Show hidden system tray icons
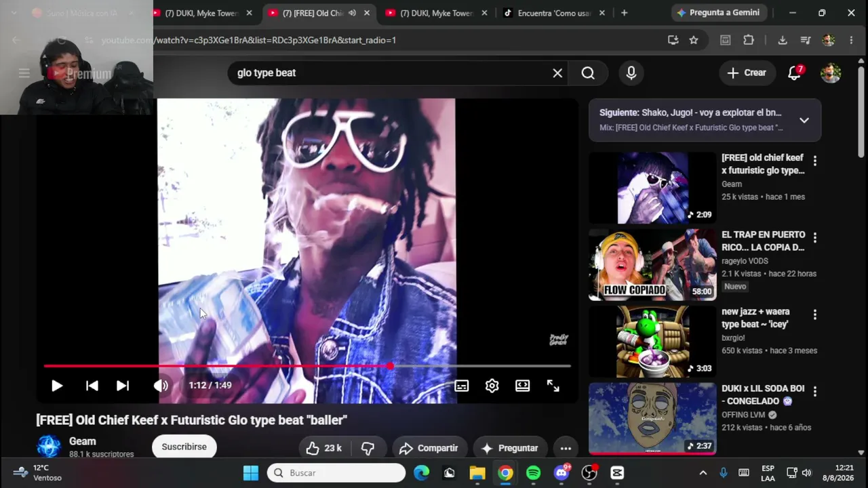This screenshot has width=868, height=488. pyautogui.click(x=703, y=473)
